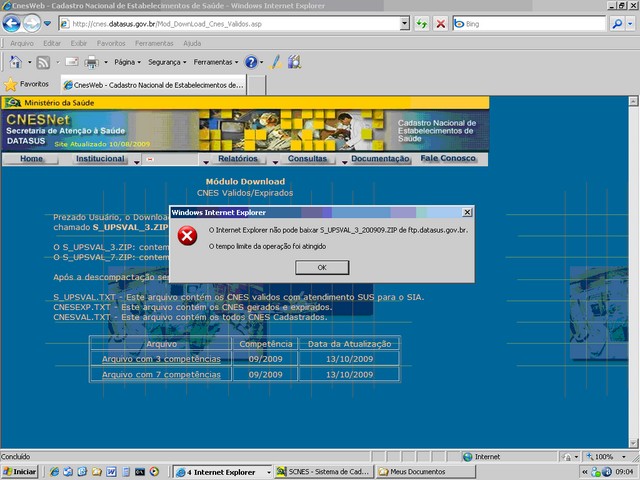Click the browser Back arrow button
Image resolution: width=640 pixels, height=480 pixels.
tap(13, 23)
